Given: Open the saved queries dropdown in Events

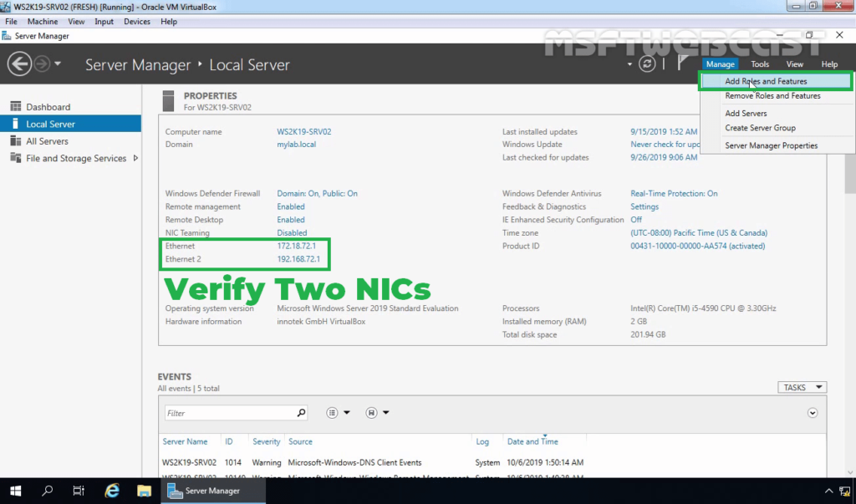Looking at the screenshot, I should pos(379,413).
